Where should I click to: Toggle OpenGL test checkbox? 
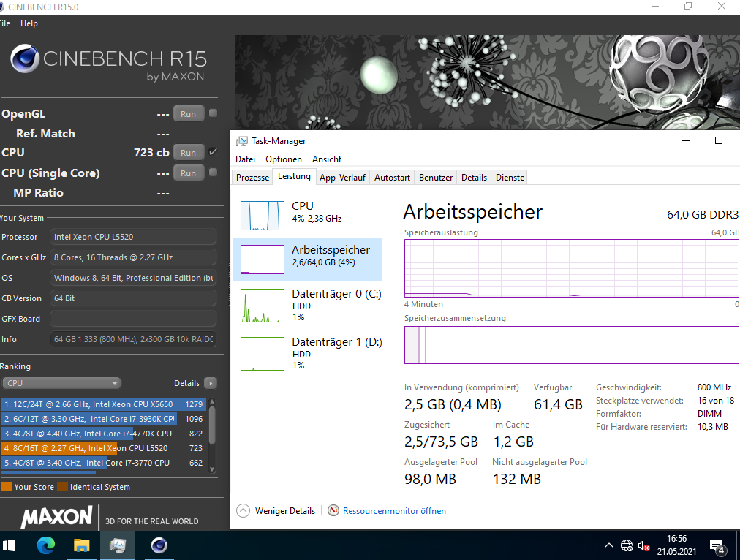[x=214, y=113]
